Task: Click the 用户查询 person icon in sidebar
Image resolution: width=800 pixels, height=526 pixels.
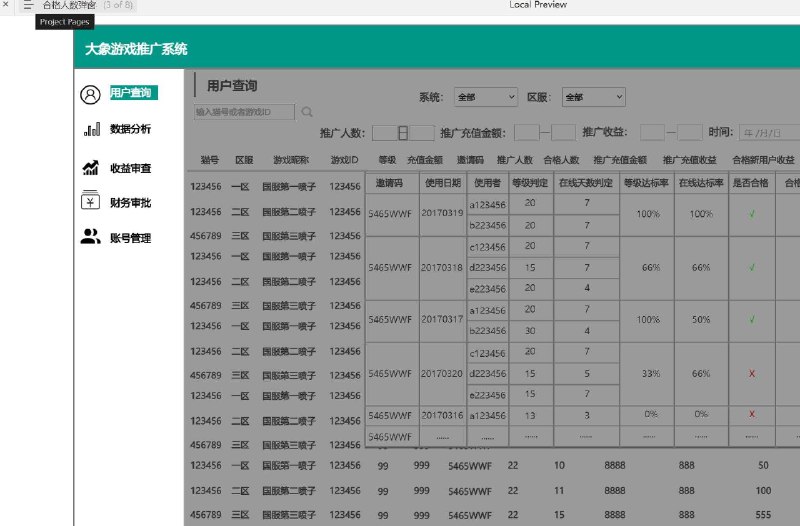Action: point(90,95)
